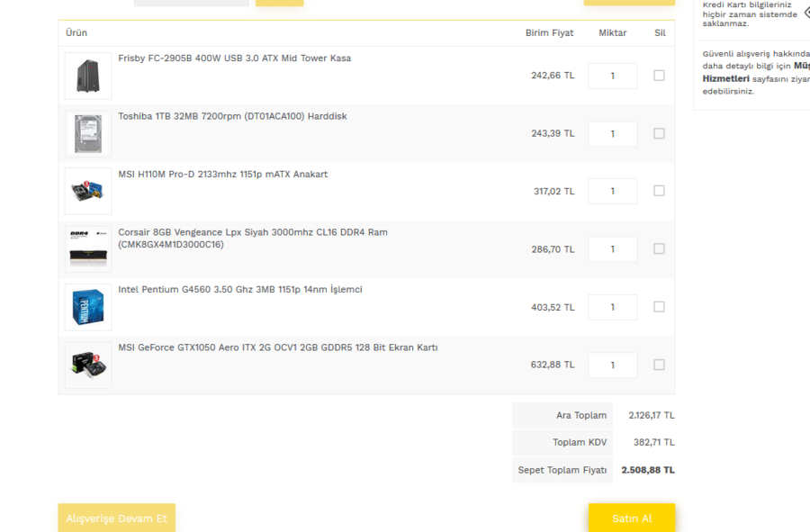Open MSI GeForce GTX1050 Aero Ekran Kartı link

tap(278, 347)
